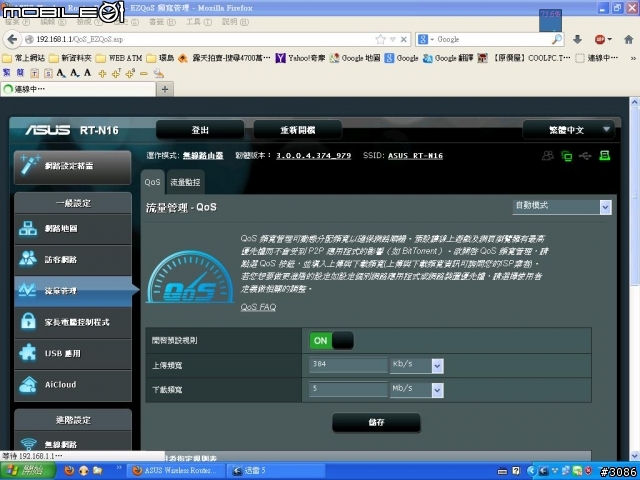
Task: Click the client status people icon
Action: pos(548,156)
